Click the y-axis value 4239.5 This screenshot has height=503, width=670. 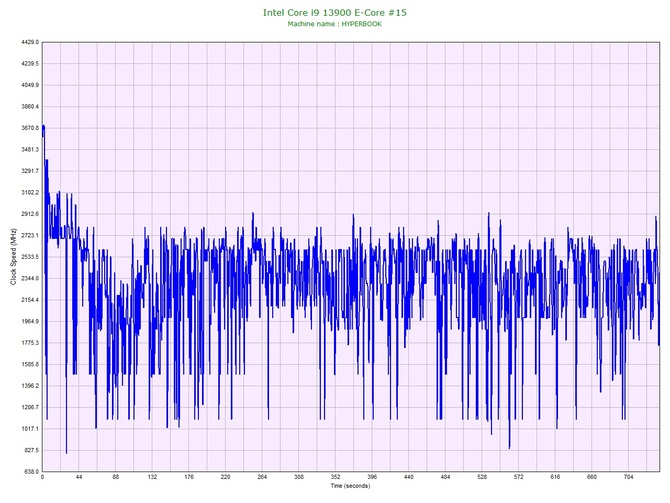click(30, 64)
